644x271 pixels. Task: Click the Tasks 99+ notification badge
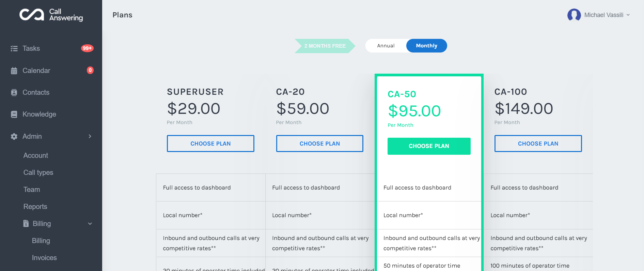pos(87,48)
